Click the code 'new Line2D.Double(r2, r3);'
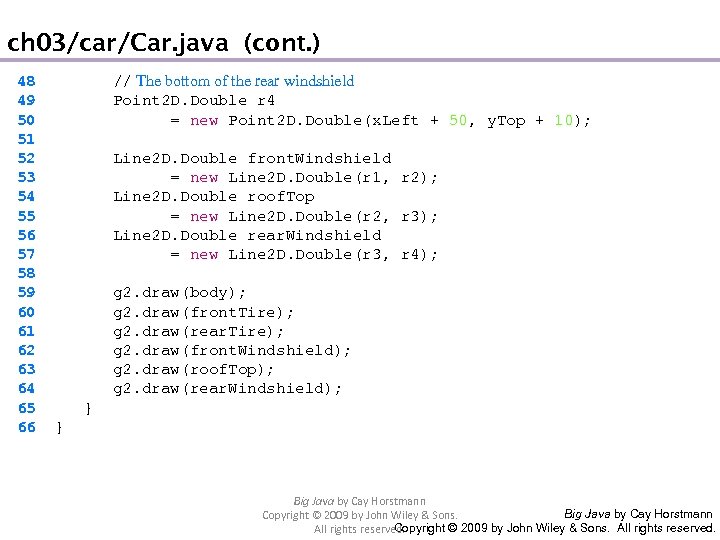The height and width of the screenshot is (540, 720). coord(314,216)
